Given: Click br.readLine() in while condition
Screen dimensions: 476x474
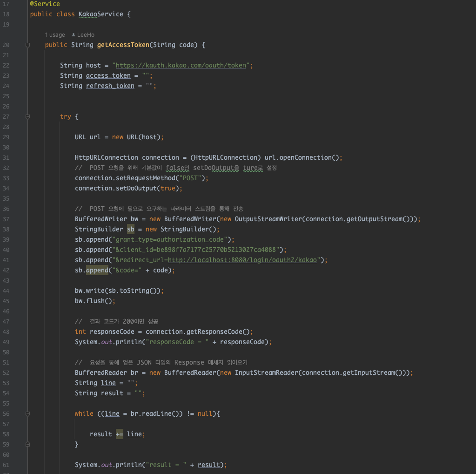Looking at the screenshot, I should [157, 413].
